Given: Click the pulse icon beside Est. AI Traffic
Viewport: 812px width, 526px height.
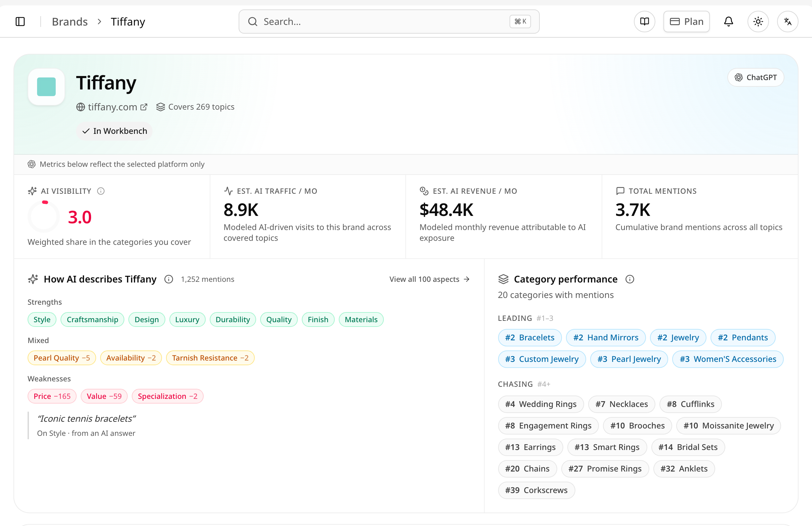Looking at the screenshot, I should point(228,191).
